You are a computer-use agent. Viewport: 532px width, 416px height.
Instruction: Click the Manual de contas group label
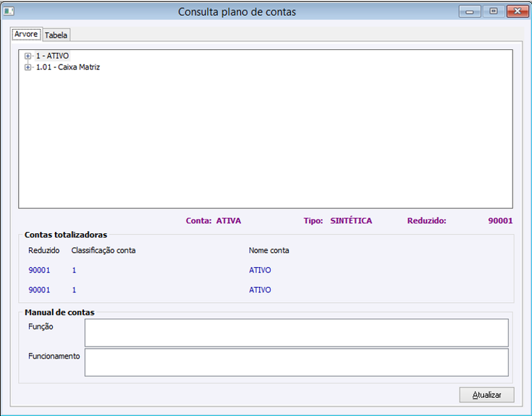pos(60,313)
